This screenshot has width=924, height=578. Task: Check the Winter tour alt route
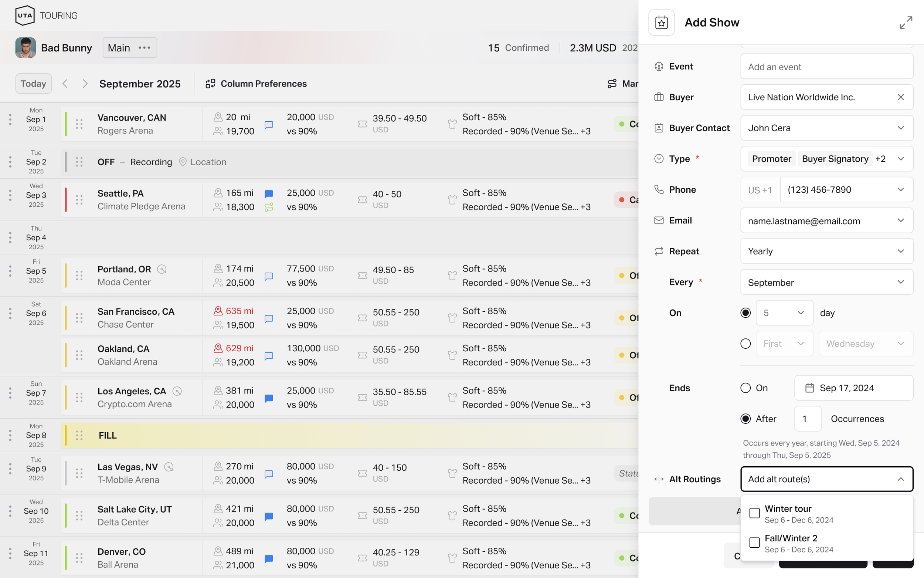tap(754, 513)
